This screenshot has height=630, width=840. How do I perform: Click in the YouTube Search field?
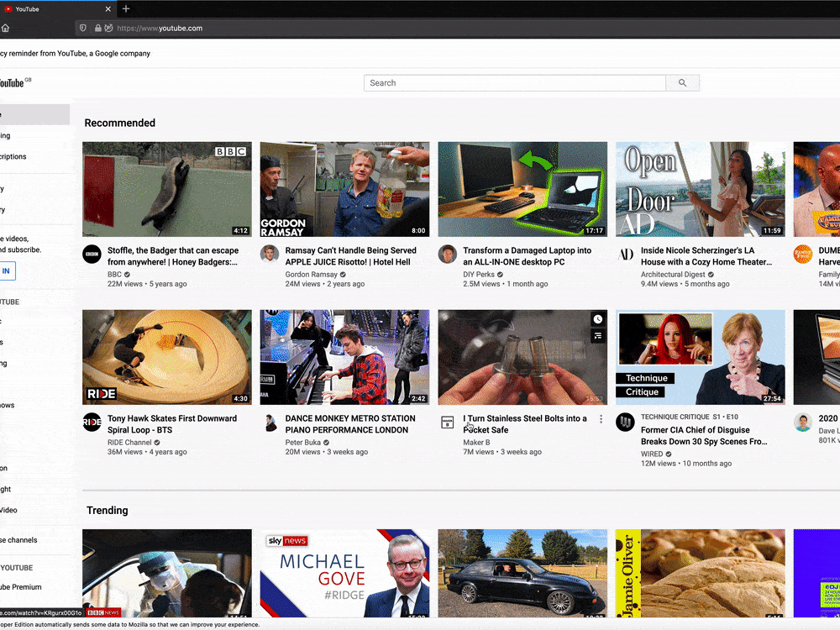[x=514, y=83]
